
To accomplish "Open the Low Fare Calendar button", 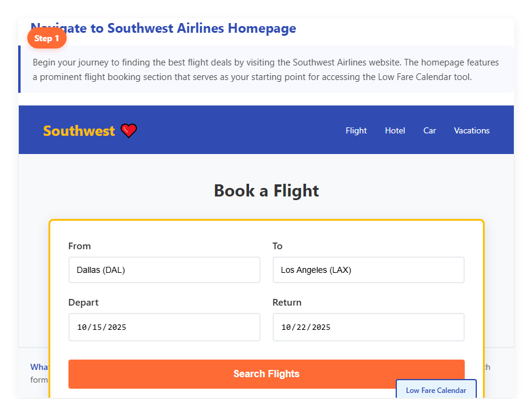I will click(x=436, y=390).
